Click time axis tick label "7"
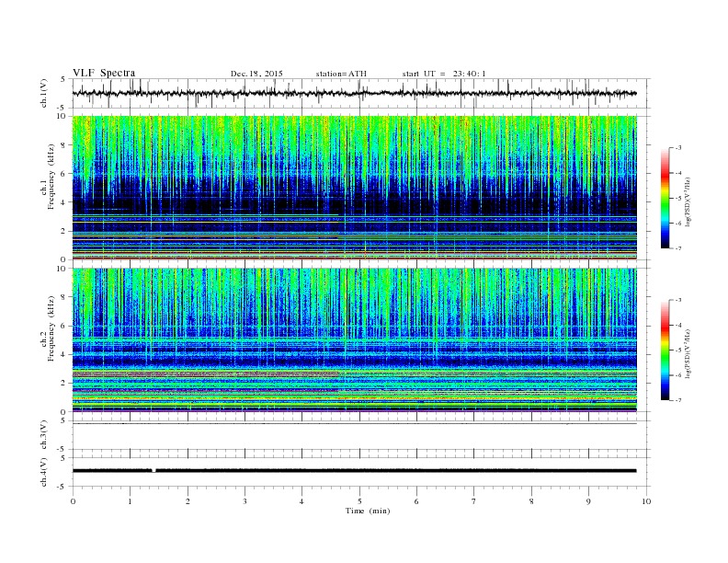The width and height of the screenshot is (728, 563). pyautogui.click(x=474, y=501)
